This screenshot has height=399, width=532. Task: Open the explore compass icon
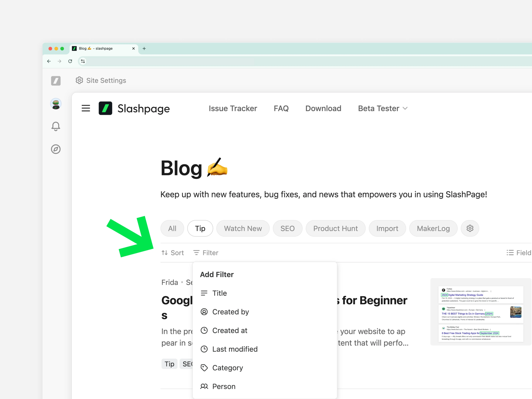pos(56,149)
